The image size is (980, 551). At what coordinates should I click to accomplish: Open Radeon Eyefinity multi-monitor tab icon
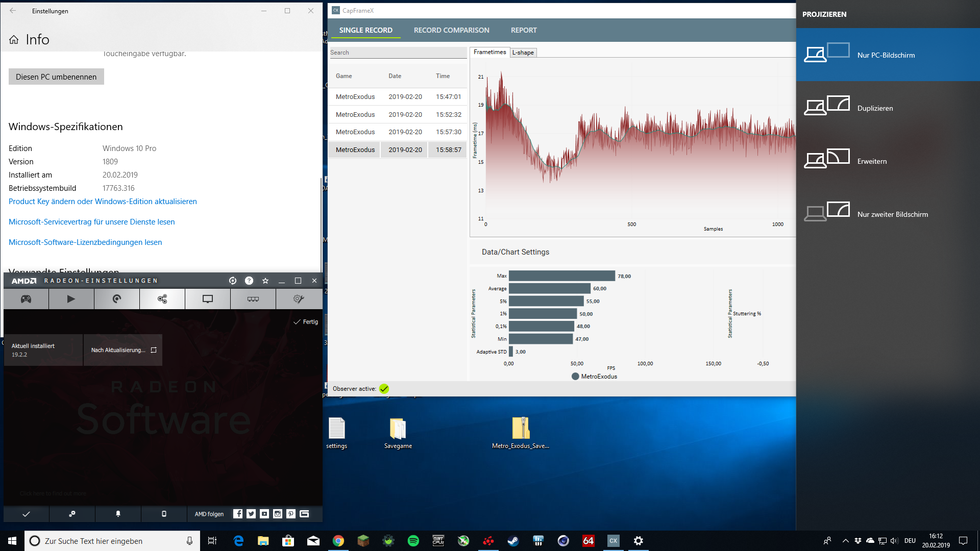coord(253,299)
